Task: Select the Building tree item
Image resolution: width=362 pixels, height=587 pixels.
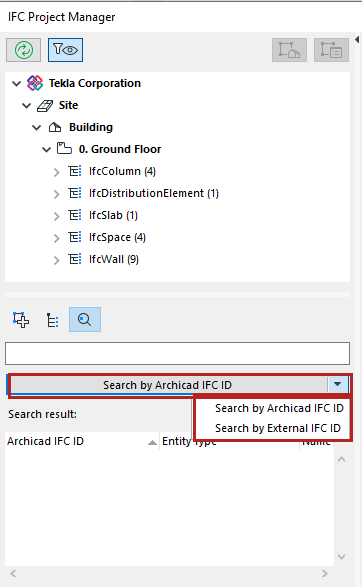Action: coord(91,127)
